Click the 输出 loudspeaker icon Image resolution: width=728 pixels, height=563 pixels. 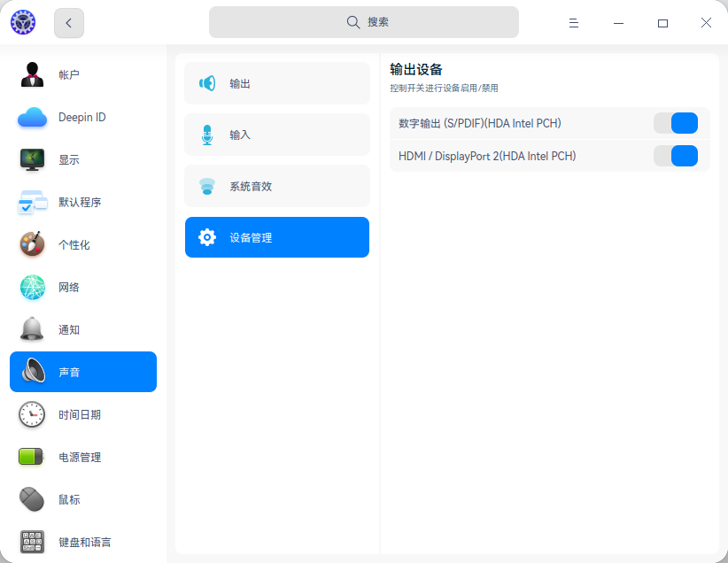[207, 83]
